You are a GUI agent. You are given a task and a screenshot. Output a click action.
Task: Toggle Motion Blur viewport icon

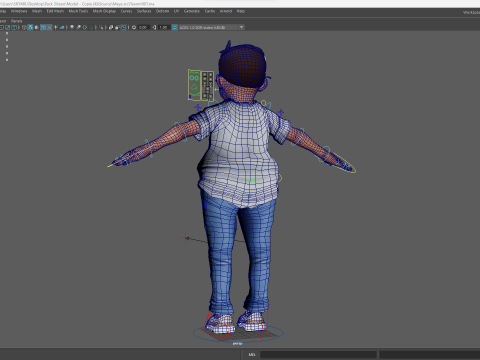(x=78, y=27)
